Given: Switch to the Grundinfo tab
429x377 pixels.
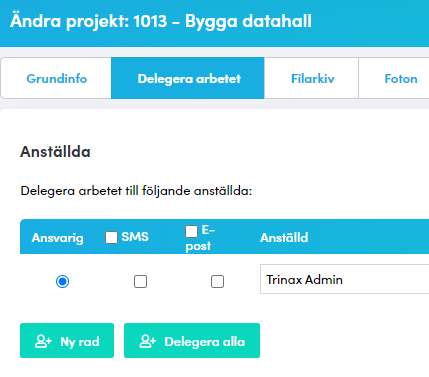Looking at the screenshot, I should pos(57,79).
